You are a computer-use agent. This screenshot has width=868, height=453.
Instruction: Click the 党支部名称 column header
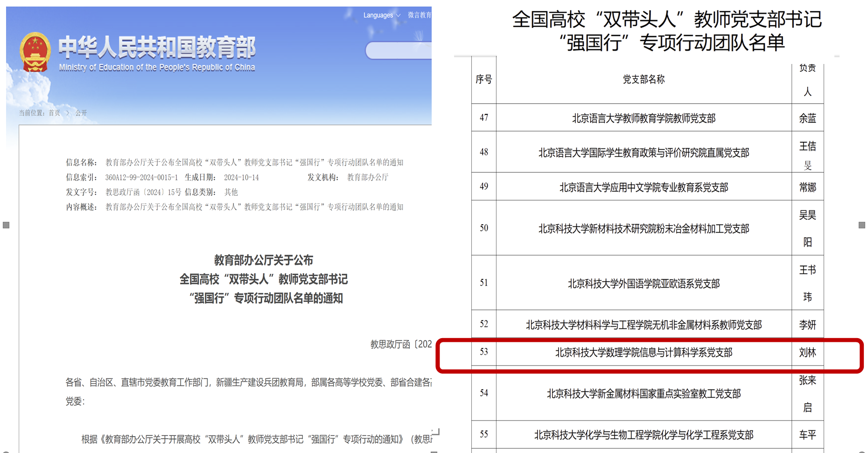(644, 79)
